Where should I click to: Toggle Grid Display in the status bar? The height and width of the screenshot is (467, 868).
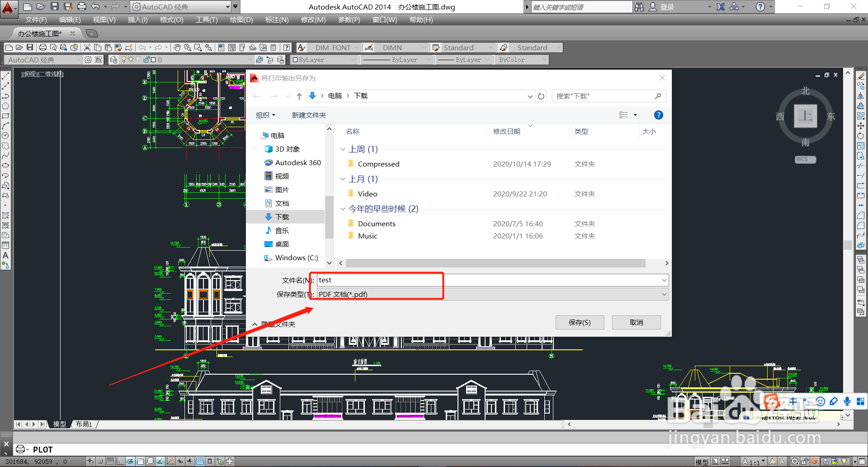(110, 462)
